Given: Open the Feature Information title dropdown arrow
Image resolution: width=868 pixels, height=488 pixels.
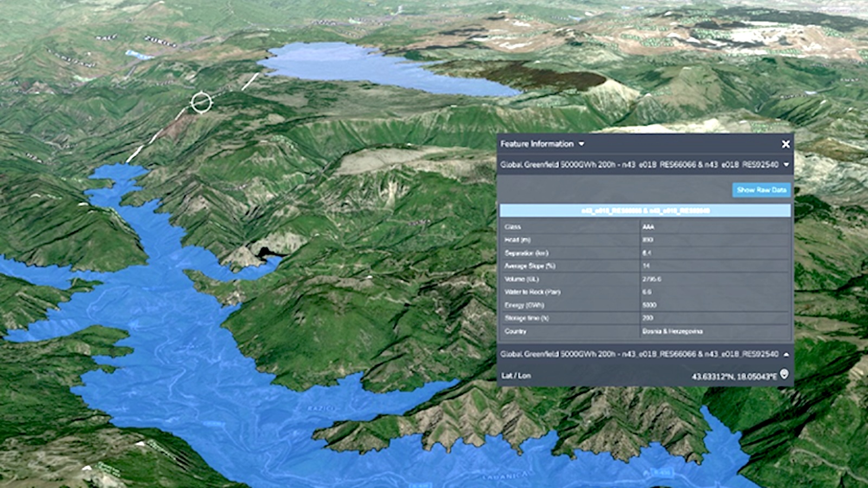Looking at the screenshot, I should 582,144.
